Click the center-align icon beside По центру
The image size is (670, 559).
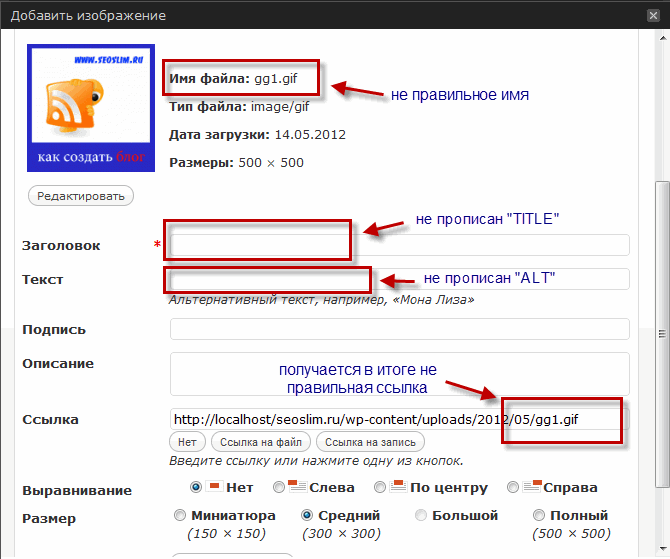tap(398, 486)
